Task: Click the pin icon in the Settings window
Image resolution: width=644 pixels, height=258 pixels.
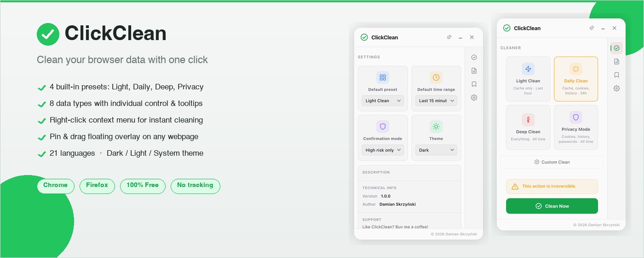Action: click(449, 37)
